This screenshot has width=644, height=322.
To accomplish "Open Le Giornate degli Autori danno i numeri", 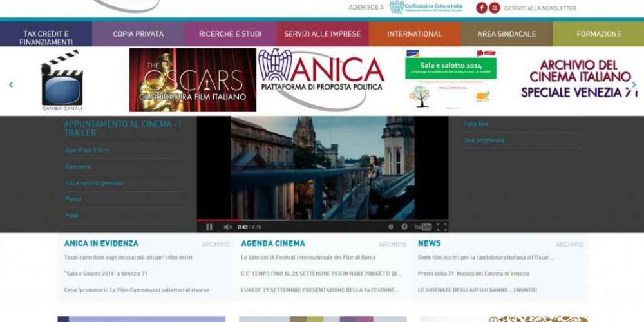I will (477, 290).
